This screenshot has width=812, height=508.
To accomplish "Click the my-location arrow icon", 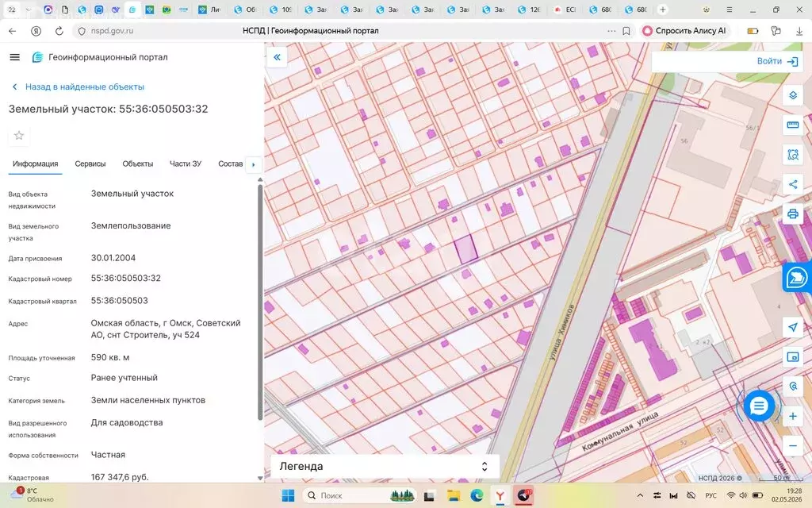I will coord(793,327).
